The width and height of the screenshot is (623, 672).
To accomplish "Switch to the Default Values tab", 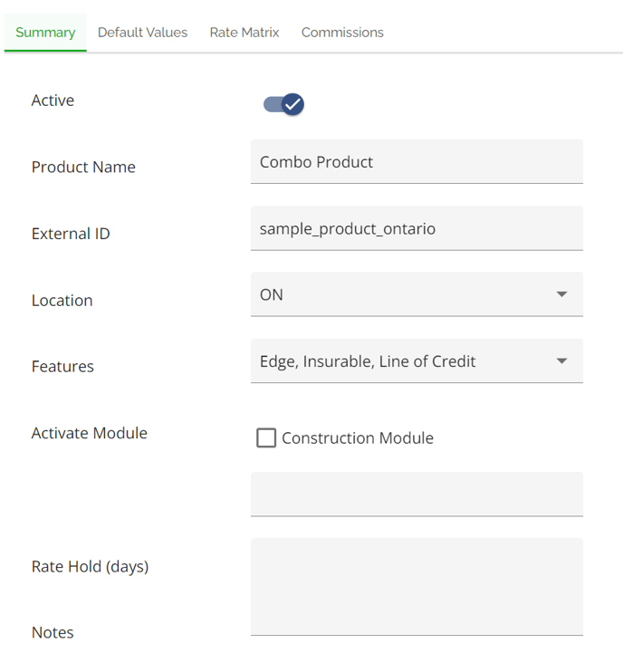I will 142,33.
